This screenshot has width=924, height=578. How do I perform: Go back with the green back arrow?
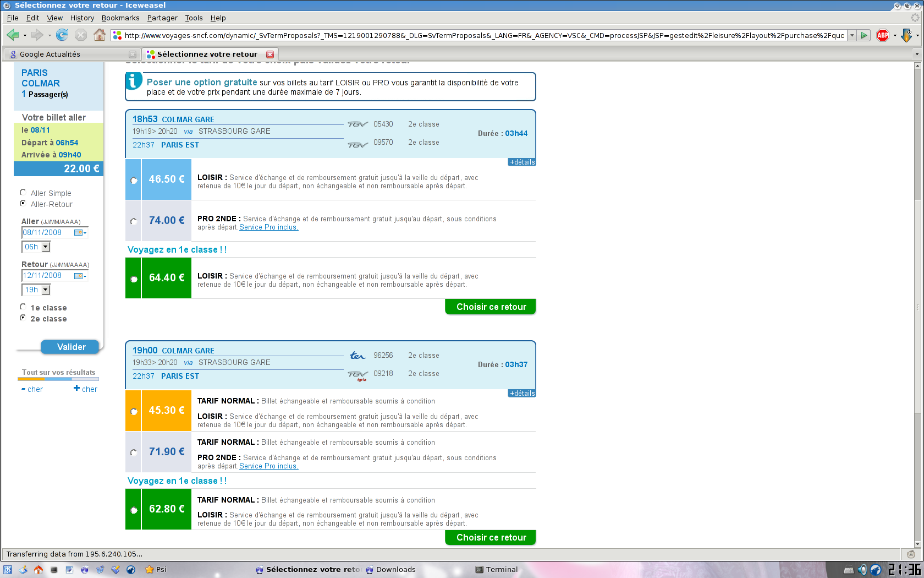point(13,35)
